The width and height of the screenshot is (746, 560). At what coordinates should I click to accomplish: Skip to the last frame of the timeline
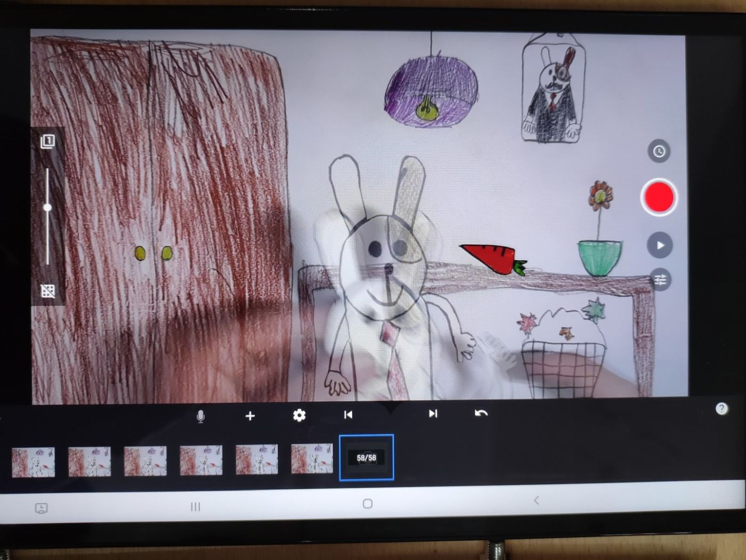pos(433,413)
